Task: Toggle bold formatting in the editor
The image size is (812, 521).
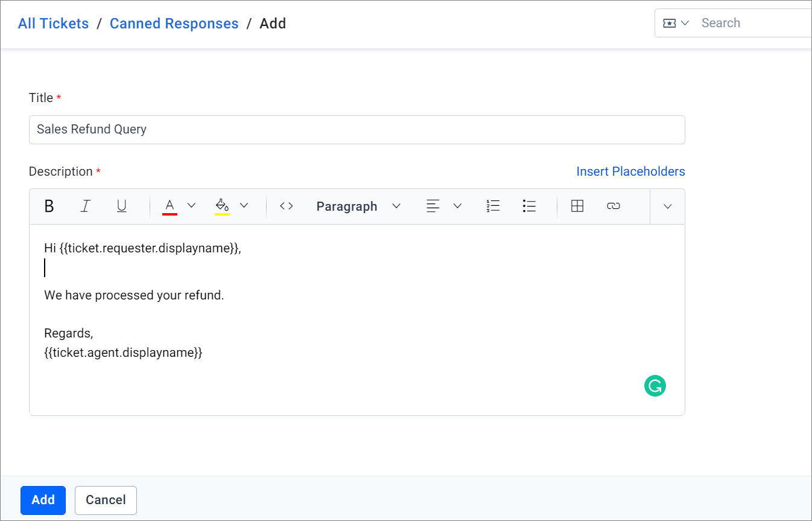Action: coord(49,206)
